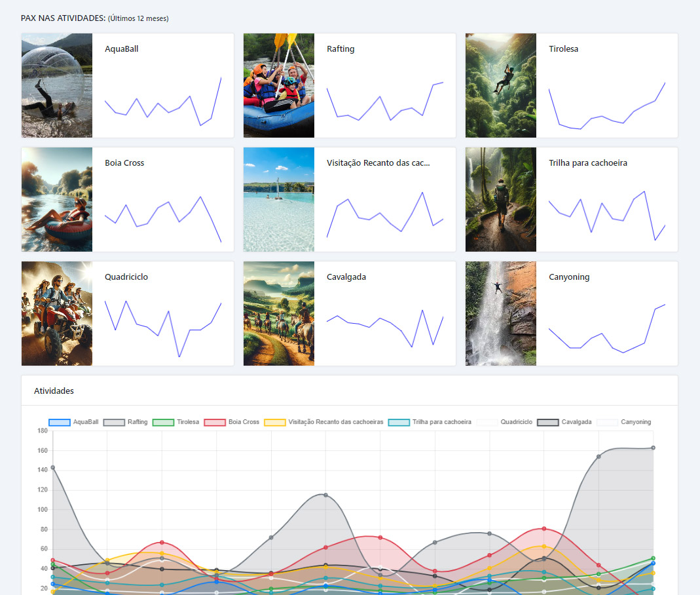Image resolution: width=700 pixels, height=595 pixels.
Task: Select the Cavalgada sparkline chart
Action: 386,324
